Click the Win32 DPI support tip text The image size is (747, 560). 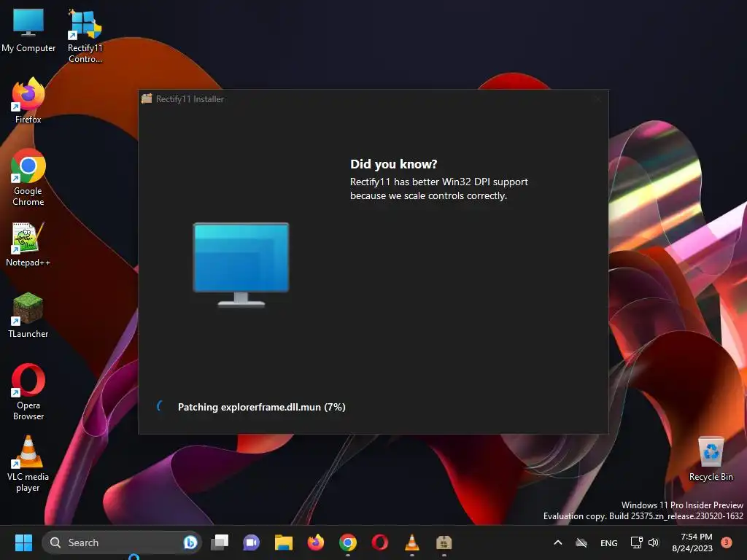pos(438,189)
